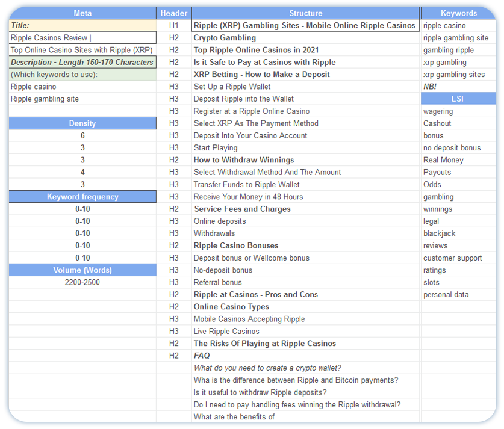Select the "2200-2500" word volume cell
Image resolution: width=504 pixels, height=429 pixels.
82,282
